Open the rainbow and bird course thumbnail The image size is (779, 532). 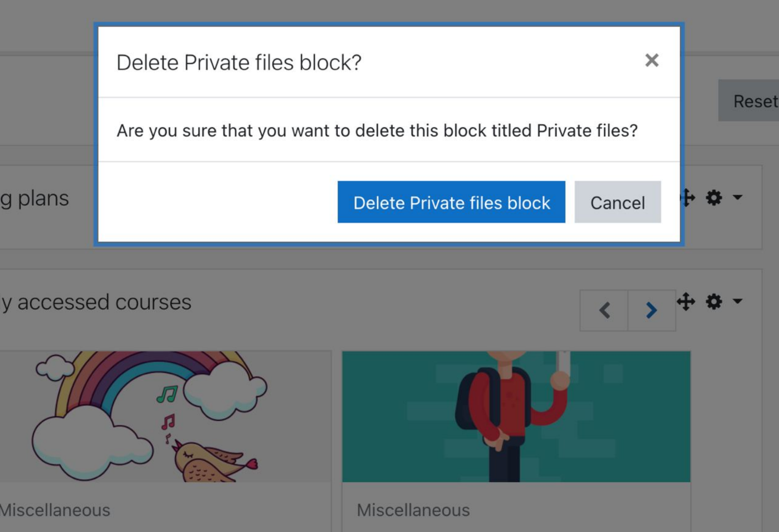click(166, 416)
